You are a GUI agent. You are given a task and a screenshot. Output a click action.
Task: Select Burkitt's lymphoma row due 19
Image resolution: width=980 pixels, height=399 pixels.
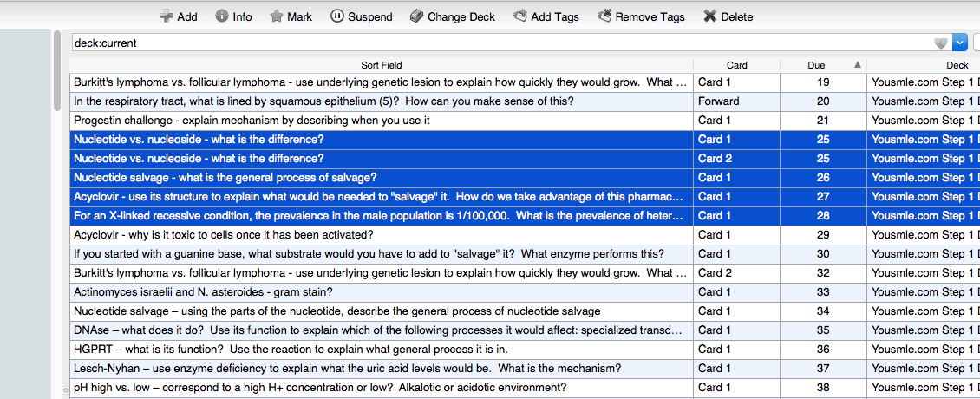pos(525,82)
